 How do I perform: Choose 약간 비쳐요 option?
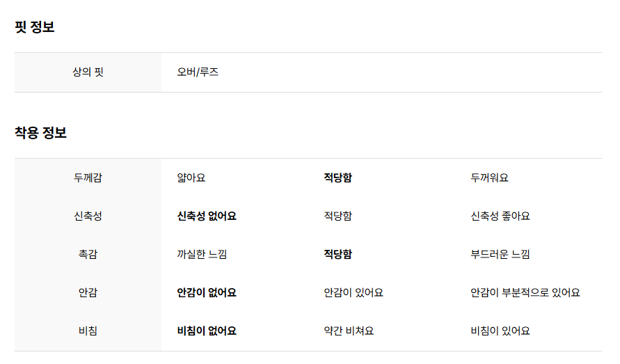point(349,331)
